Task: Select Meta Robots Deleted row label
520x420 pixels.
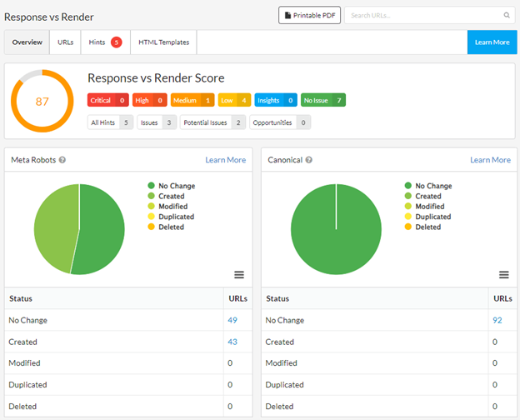Action: (x=22, y=406)
